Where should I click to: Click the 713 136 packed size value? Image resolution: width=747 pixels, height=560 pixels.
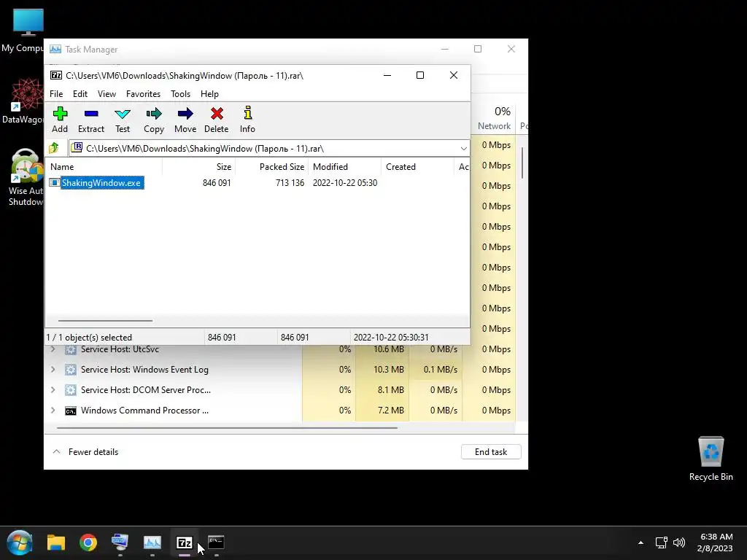click(x=290, y=183)
